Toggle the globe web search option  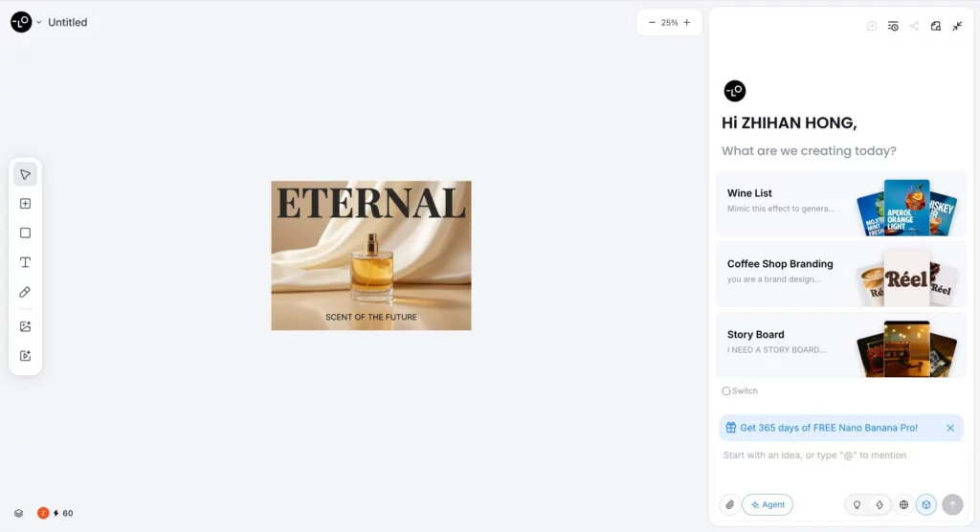(902, 504)
